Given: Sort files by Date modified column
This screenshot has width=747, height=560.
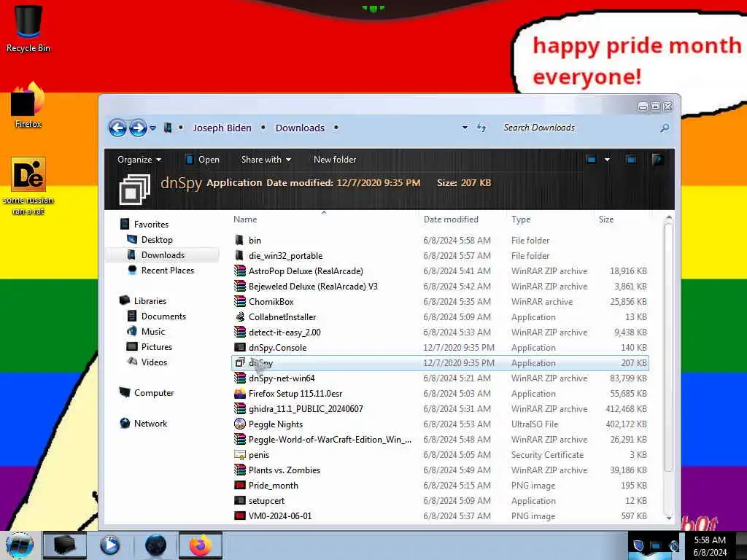Looking at the screenshot, I should tap(451, 219).
